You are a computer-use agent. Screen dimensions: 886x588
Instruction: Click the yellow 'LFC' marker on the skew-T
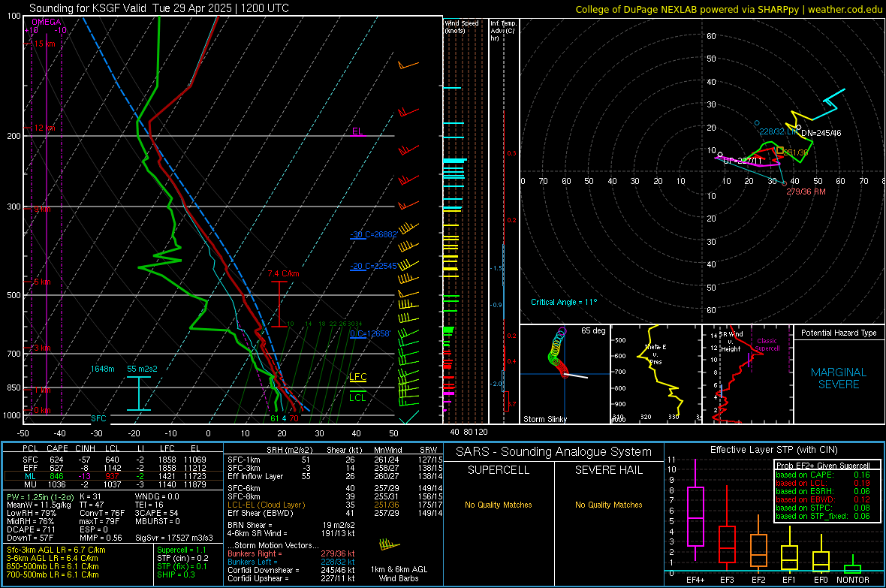point(357,376)
